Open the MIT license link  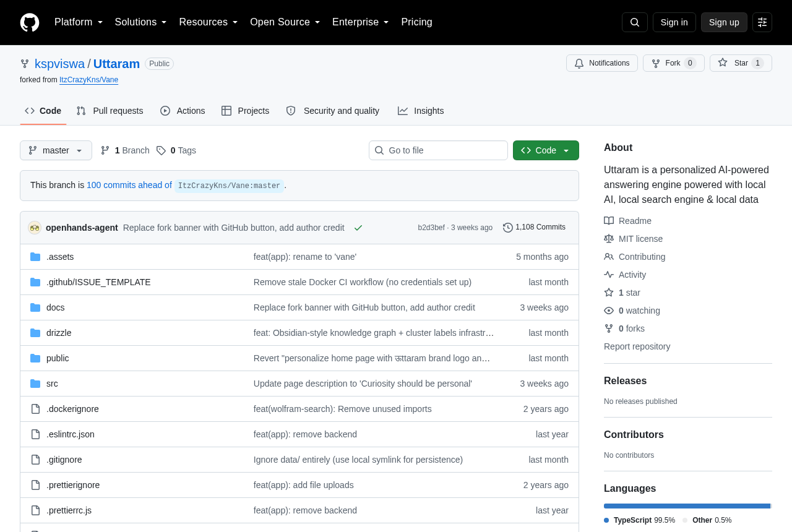[x=633, y=239]
